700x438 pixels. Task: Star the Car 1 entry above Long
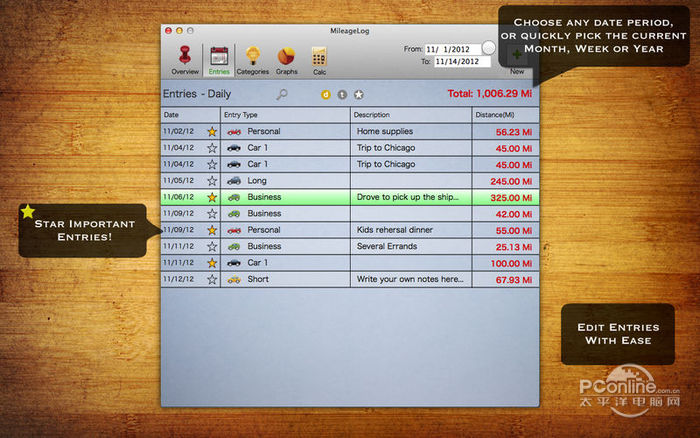(212, 164)
